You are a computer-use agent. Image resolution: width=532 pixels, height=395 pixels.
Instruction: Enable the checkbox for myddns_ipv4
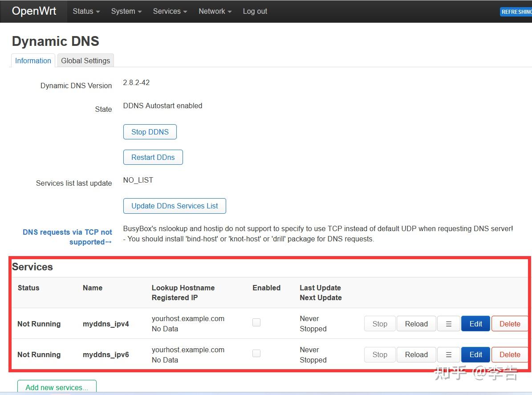pos(256,322)
